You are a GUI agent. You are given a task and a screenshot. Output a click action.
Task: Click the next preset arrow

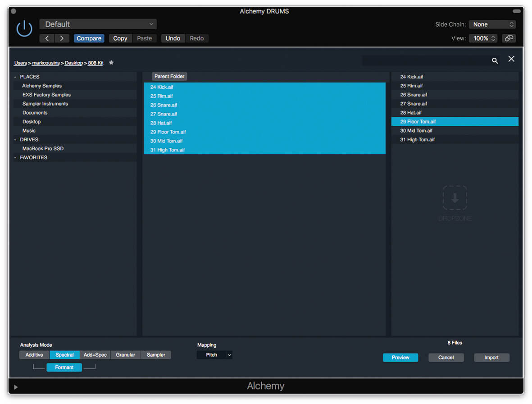[62, 38]
